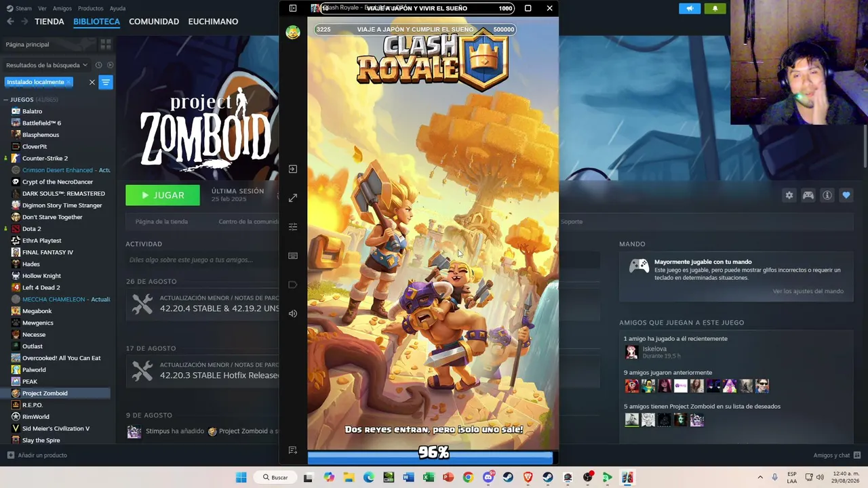The image size is (868, 488).
Task: Select Counter-Strike 2 in the library
Action: (x=45, y=158)
